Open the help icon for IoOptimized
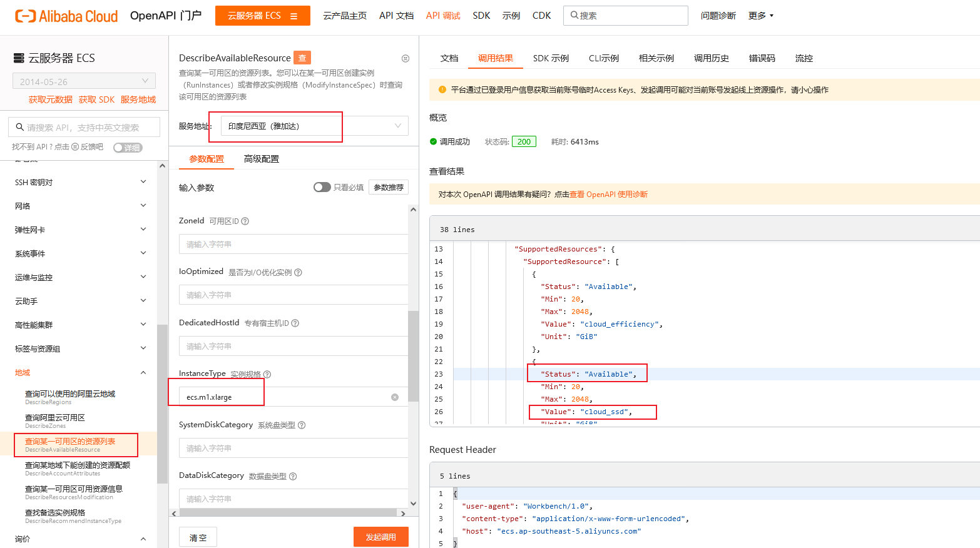The height and width of the screenshot is (548, 980). (298, 272)
